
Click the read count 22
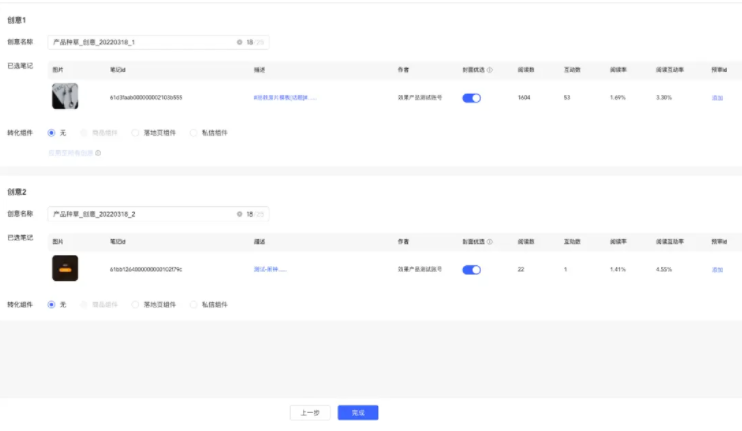(x=521, y=269)
